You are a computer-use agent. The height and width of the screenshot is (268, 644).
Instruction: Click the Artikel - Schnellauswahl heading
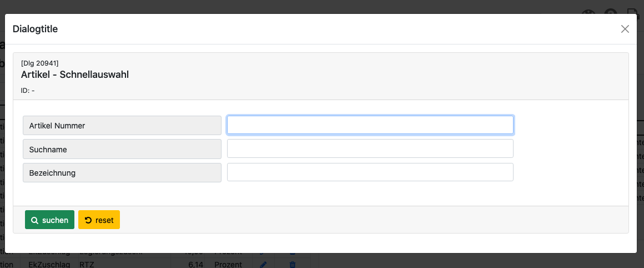point(75,75)
